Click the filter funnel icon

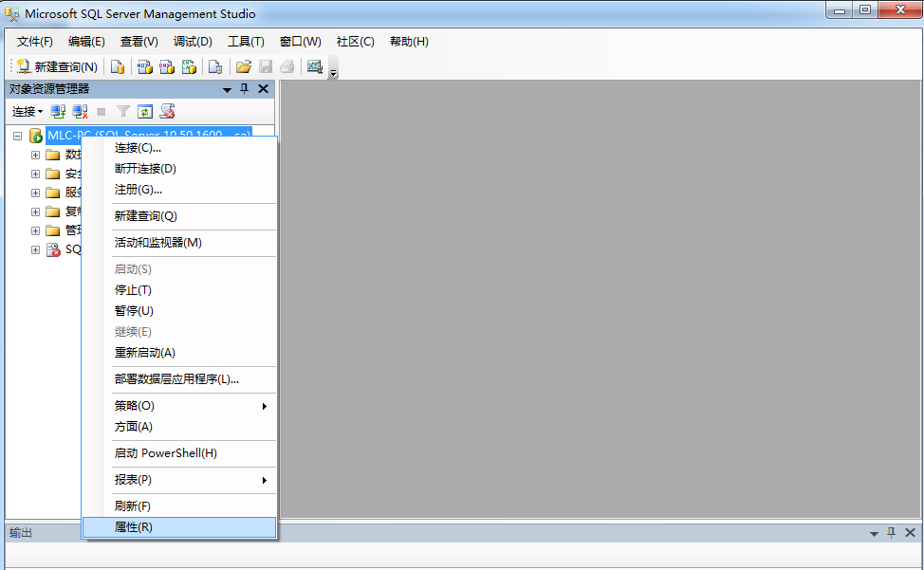(x=123, y=111)
